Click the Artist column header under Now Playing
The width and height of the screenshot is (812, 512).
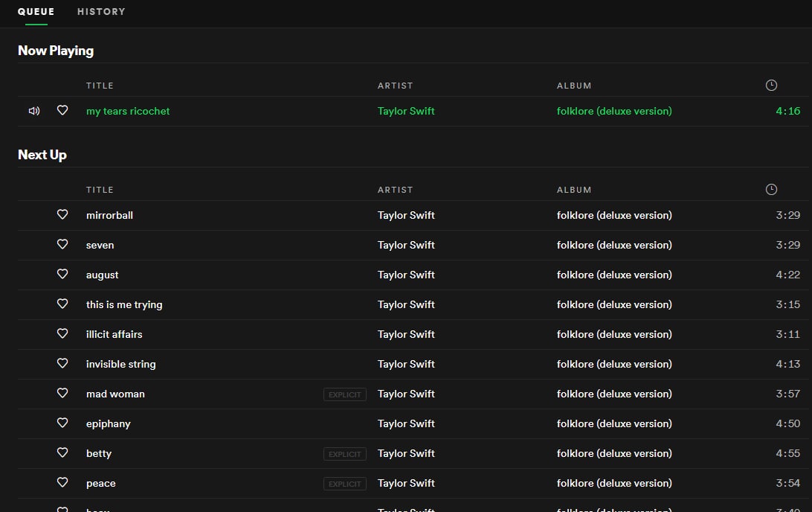(x=395, y=86)
